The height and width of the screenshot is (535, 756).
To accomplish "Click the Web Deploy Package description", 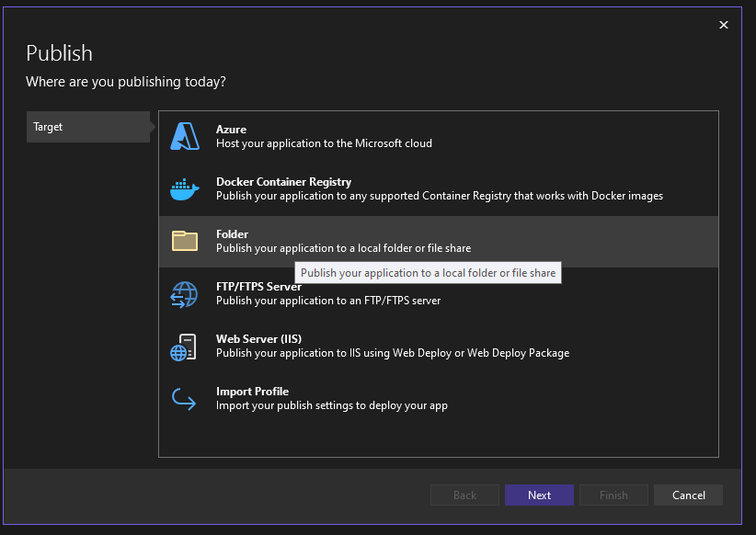I will click(393, 353).
